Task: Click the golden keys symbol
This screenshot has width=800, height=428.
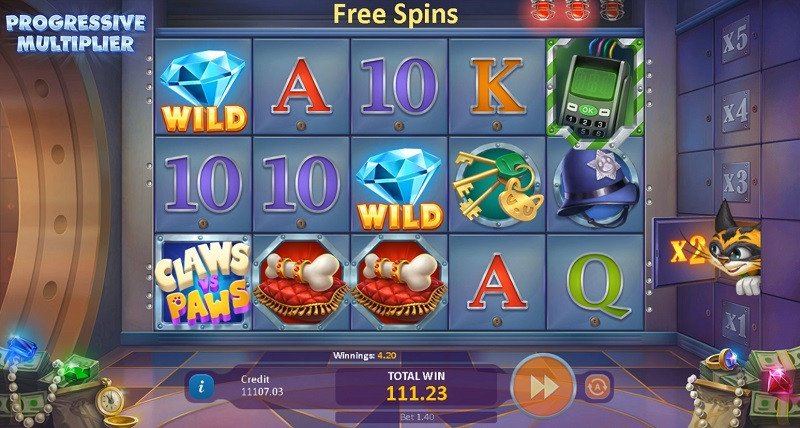Action: 497,186
